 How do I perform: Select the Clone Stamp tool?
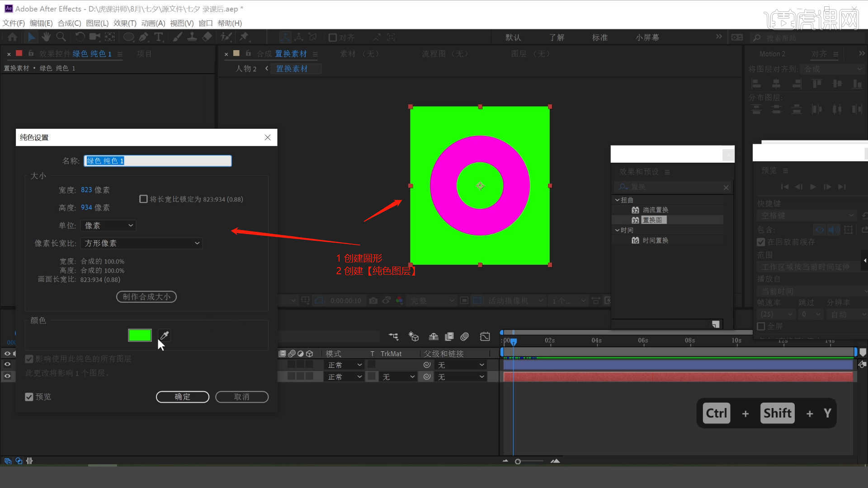coord(192,37)
